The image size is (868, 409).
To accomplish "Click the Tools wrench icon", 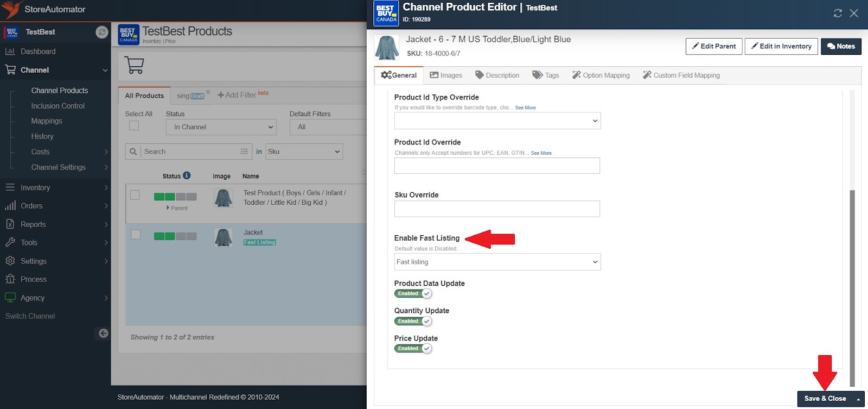I will (10, 243).
